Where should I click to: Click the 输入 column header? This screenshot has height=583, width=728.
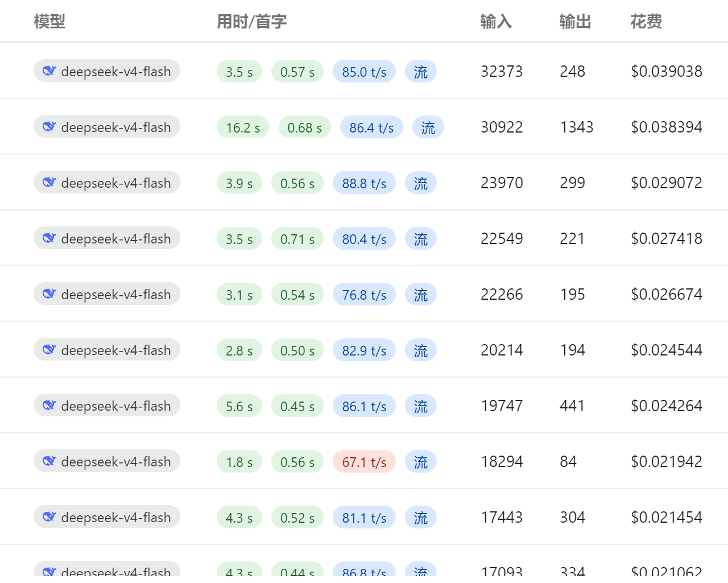[496, 22]
